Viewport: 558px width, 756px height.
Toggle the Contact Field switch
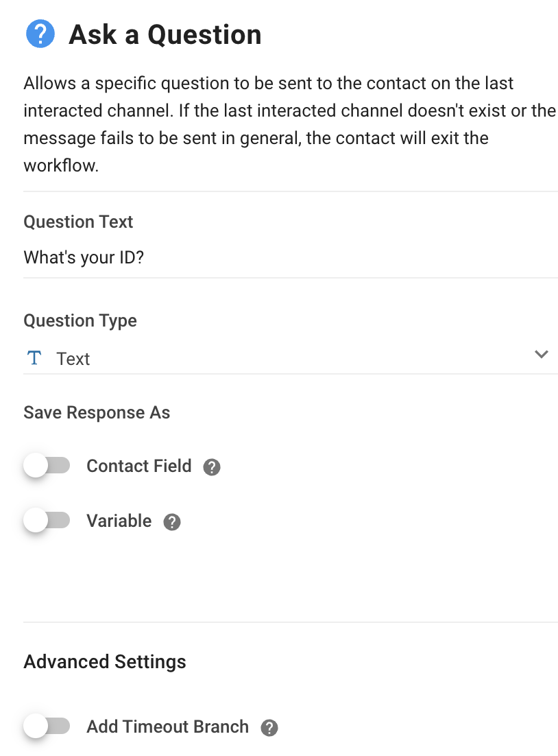47,466
